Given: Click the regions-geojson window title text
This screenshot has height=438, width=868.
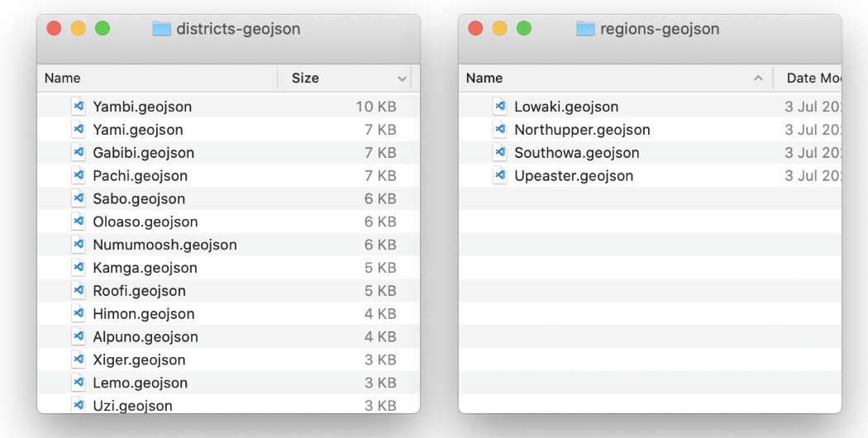Looking at the screenshot, I should click(660, 29).
